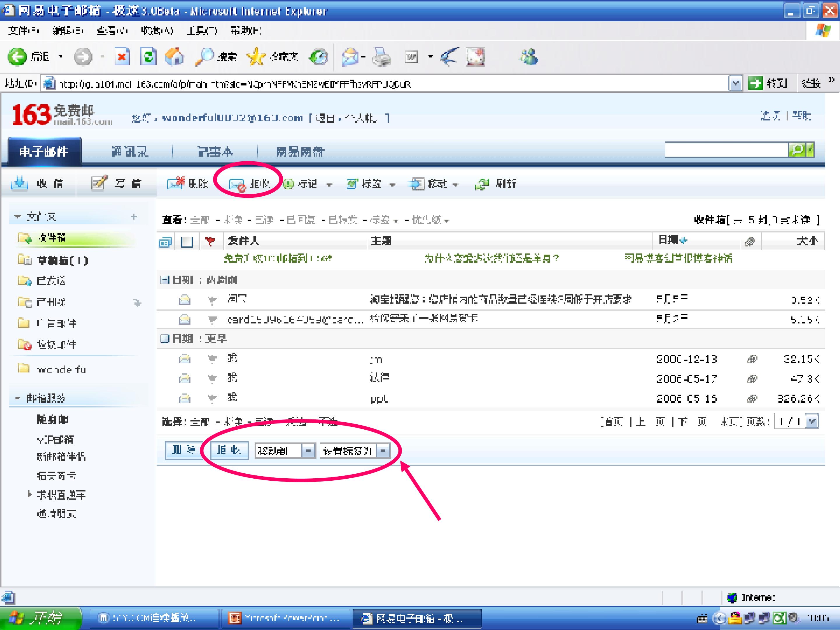Screen dimensions: 840x630
Task: Click the Windows Start button
Action: point(40,618)
